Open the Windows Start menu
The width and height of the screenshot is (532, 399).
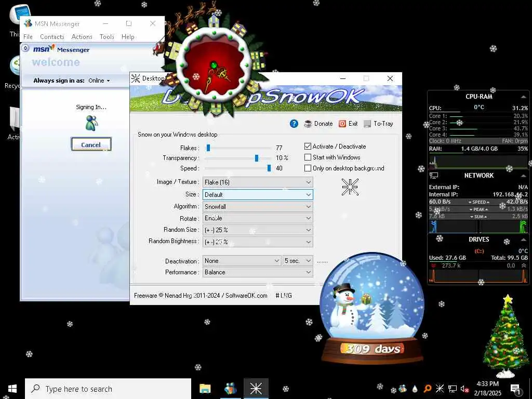coord(12,389)
